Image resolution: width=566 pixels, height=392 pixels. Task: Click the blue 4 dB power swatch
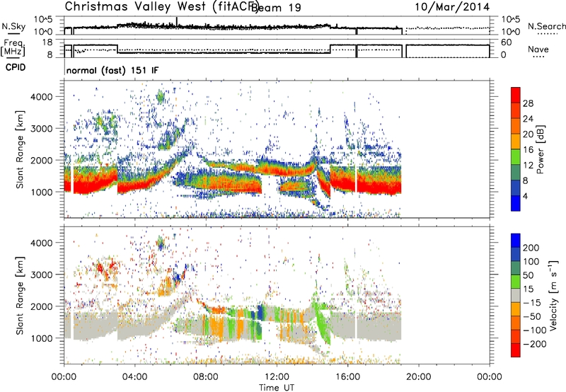click(516, 203)
